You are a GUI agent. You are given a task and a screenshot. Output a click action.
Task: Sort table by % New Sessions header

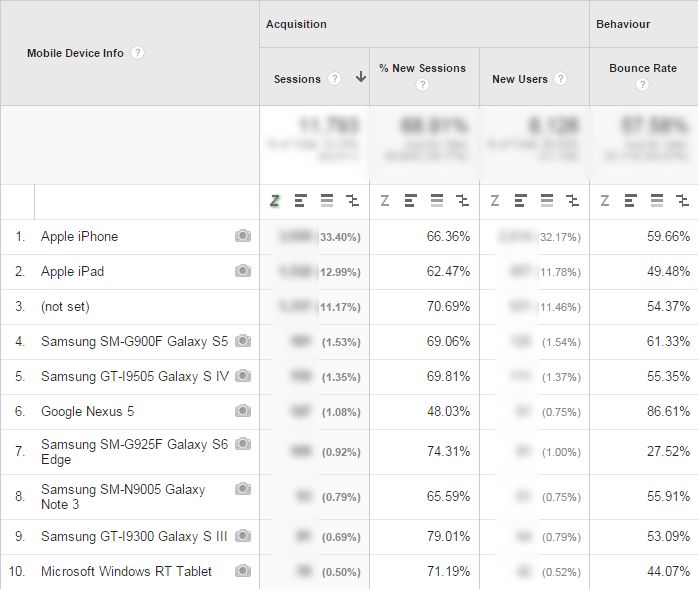(x=422, y=68)
